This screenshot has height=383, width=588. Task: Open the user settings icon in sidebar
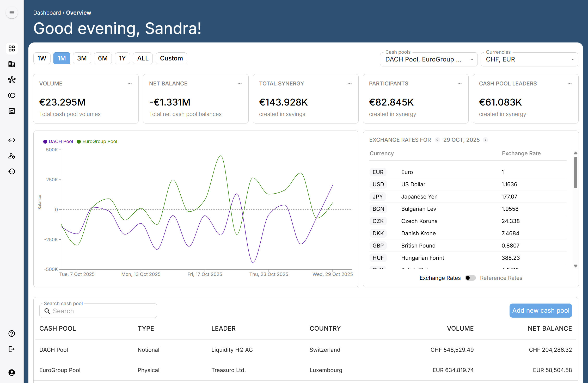[x=12, y=156]
